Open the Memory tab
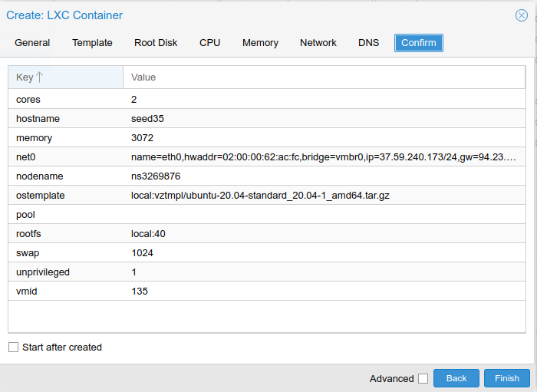 pyautogui.click(x=260, y=43)
